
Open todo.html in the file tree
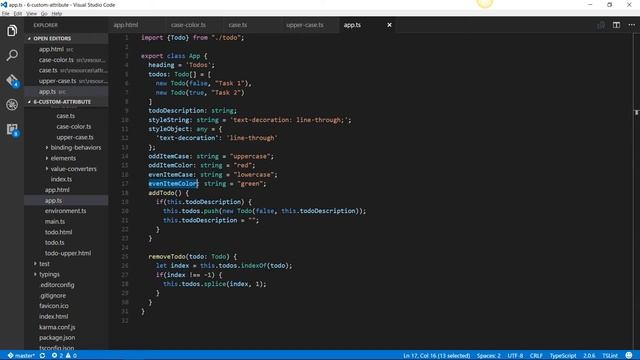(58, 232)
